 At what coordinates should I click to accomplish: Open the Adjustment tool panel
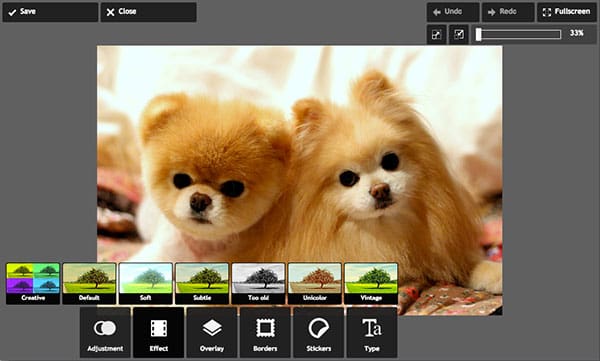[x=105, y=333]
